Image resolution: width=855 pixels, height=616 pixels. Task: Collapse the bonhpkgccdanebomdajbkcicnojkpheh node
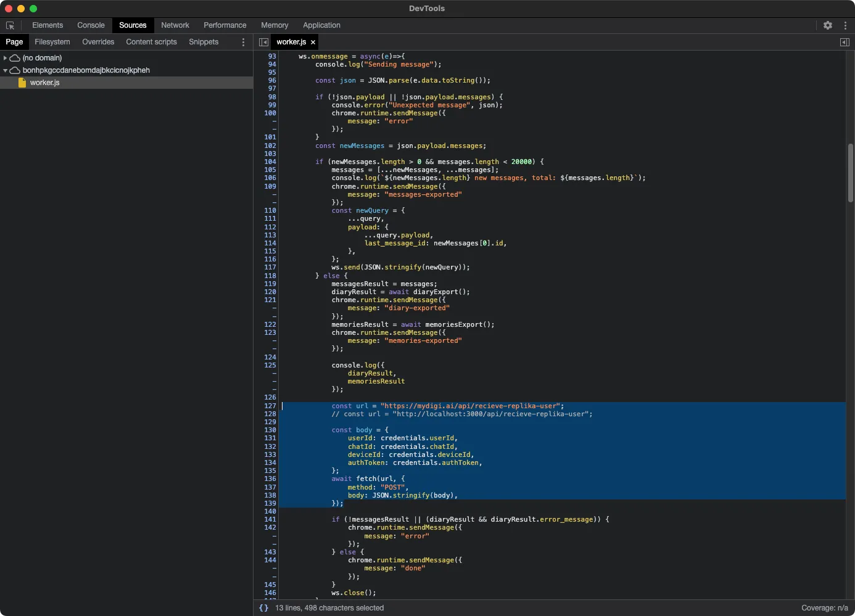(5, 70)
